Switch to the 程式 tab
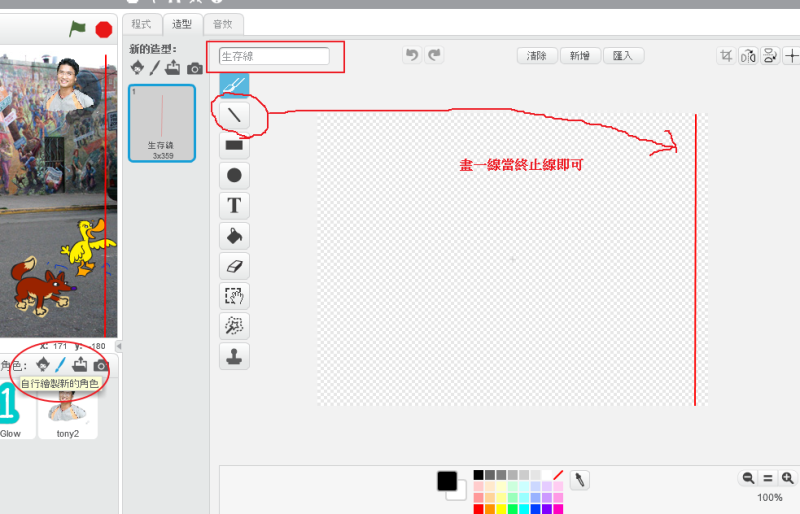800x514 pixels. [142, 24]
